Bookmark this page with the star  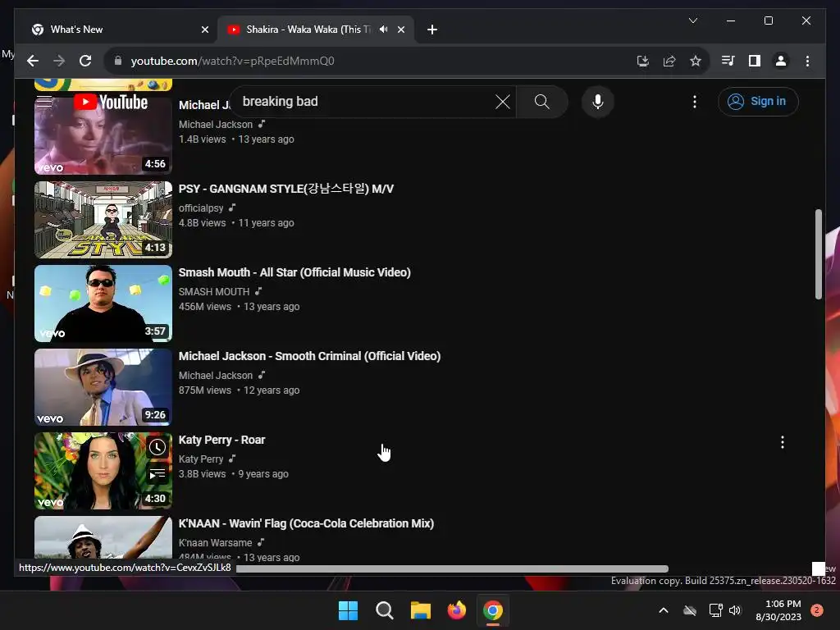pos(696,61)
